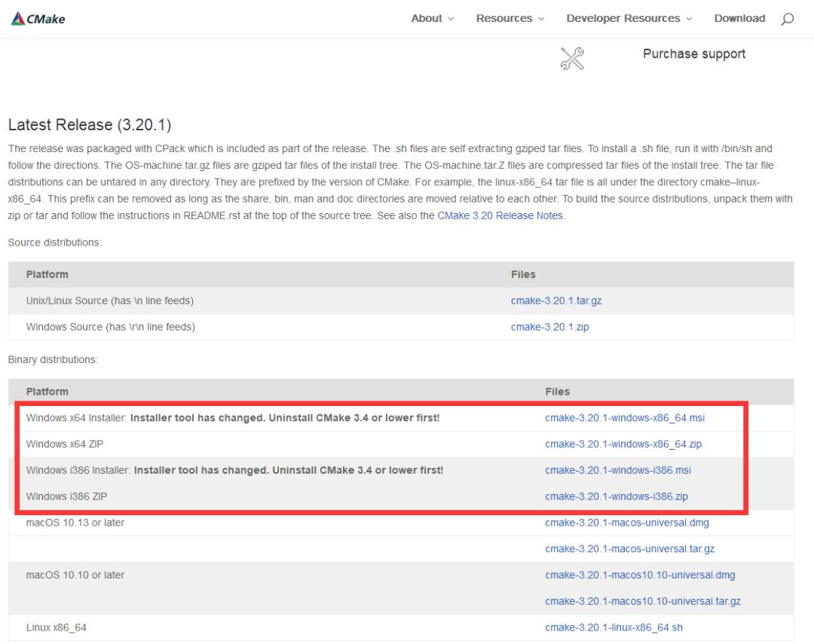Viewport: 814px width, 644px height.
Task: Click the Linux x86_64 platform text
Action: point(56,627)
